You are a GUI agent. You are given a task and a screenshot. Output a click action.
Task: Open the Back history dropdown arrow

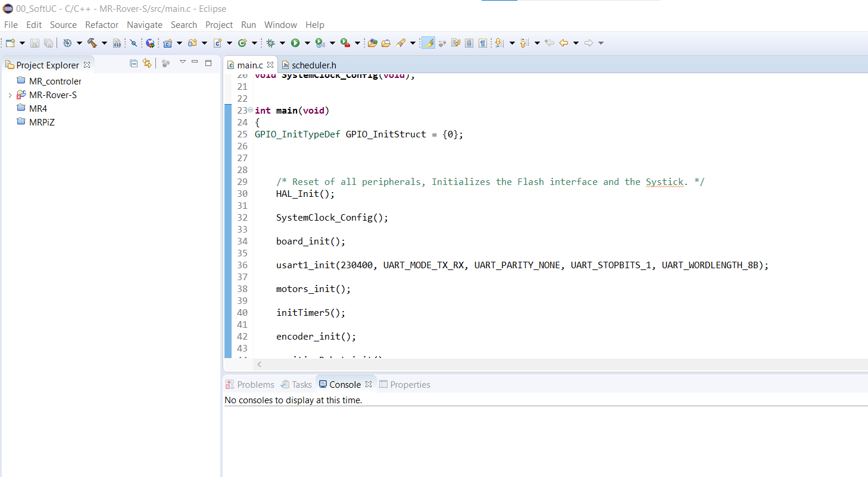coord(576,43)
